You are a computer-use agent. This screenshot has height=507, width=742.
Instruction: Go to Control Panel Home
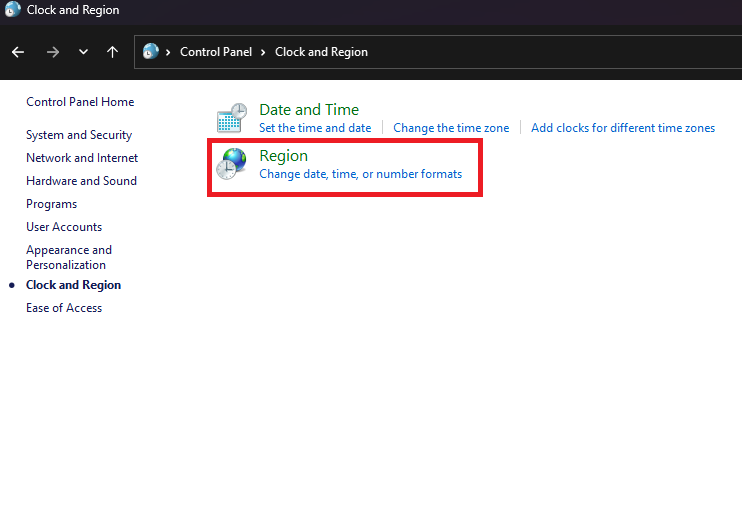coord(80,102)
